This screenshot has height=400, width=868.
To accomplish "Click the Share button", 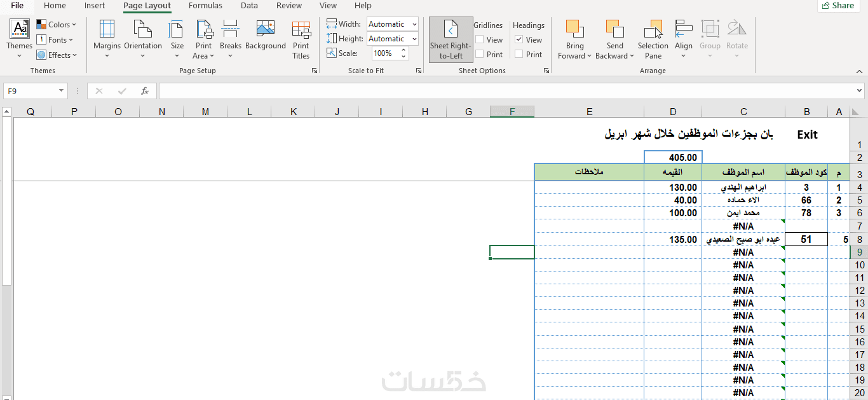I will (837, 6).
